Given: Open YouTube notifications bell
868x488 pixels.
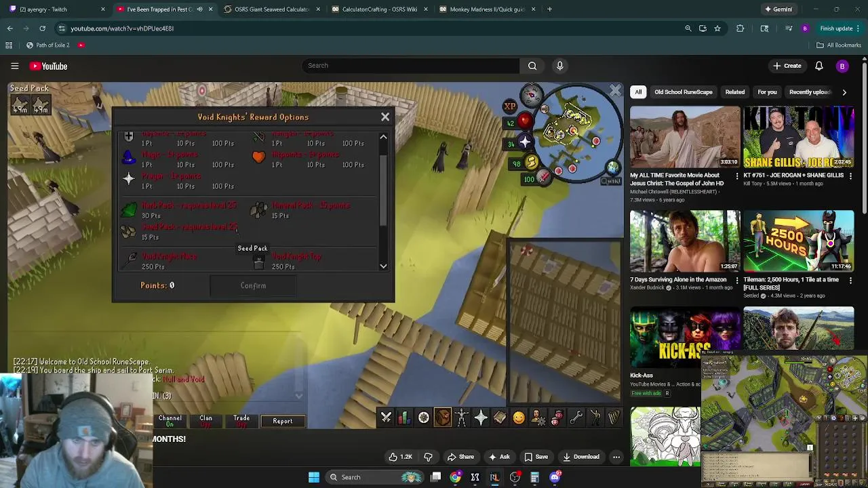Looking at the screenshot, I should 818,66.
